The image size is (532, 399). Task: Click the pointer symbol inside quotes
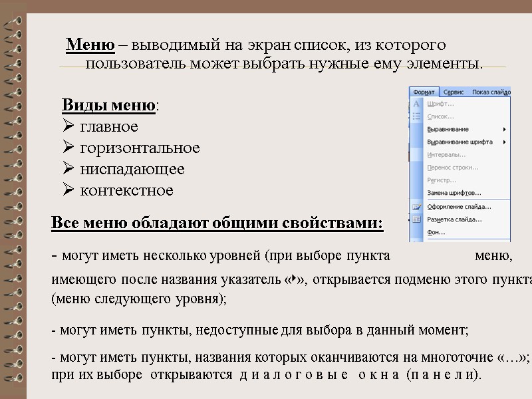point(294,279)
